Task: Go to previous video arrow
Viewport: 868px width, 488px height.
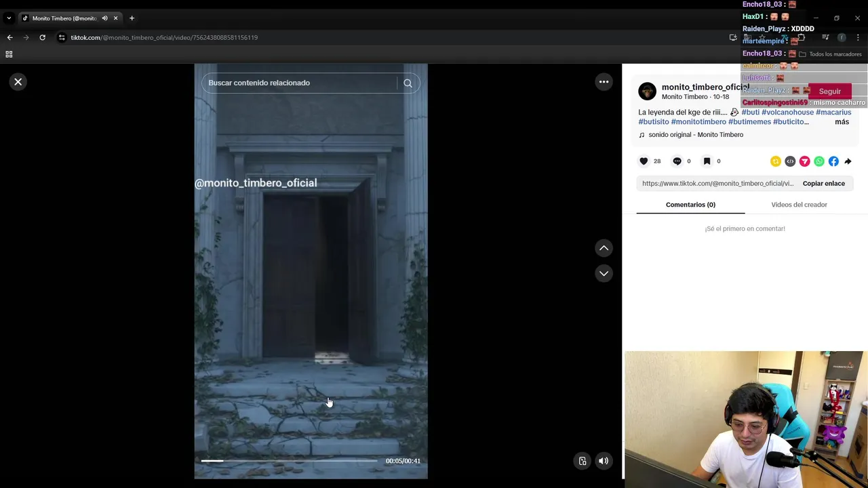Action: coord(604,248)
